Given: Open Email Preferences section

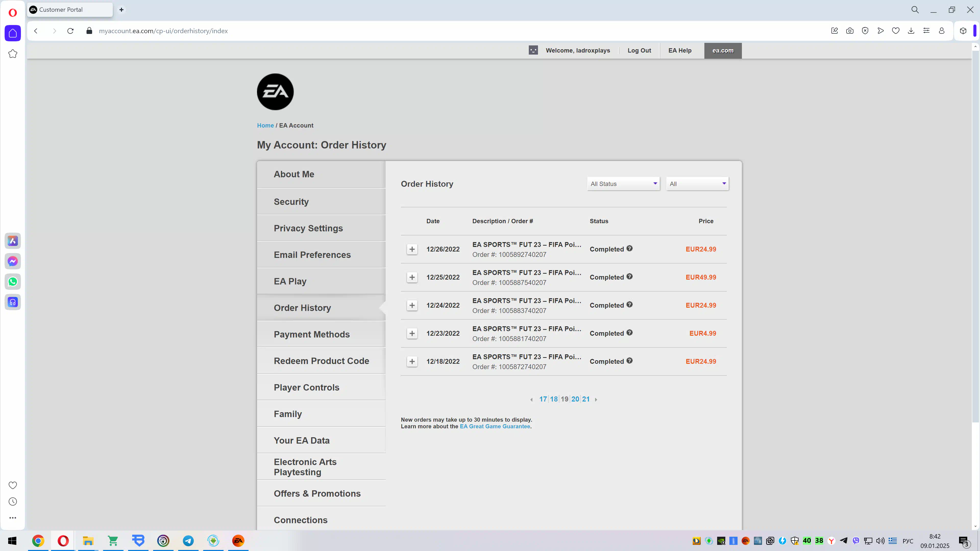Looking at the screenshot, I should coord(321,255).
